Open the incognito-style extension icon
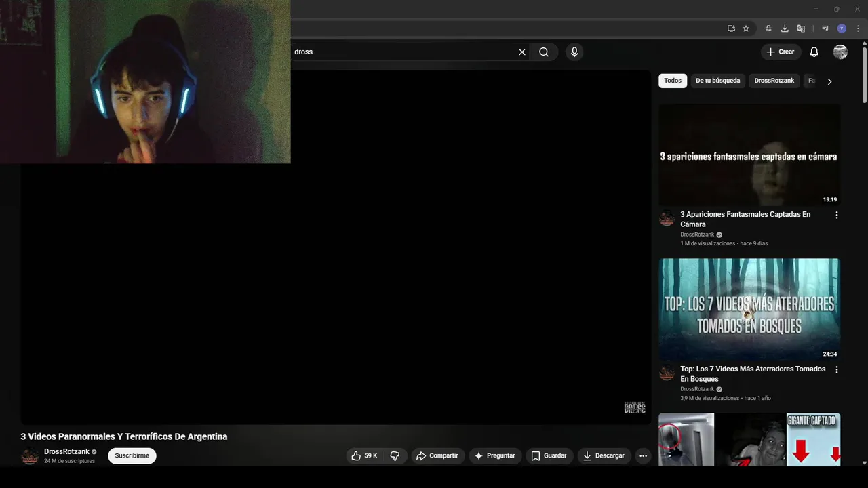 pyautogui.click(x=768, y=28)
